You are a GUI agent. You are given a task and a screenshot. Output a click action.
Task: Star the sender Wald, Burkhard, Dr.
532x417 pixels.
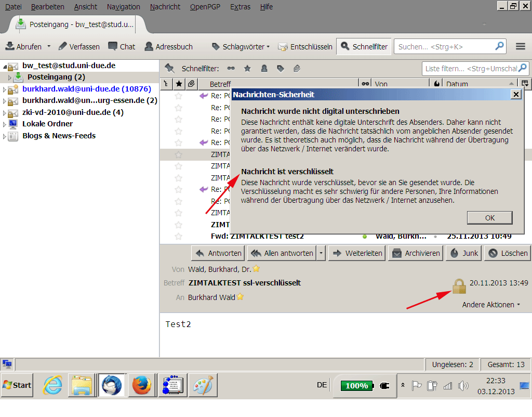pos(256,269)
